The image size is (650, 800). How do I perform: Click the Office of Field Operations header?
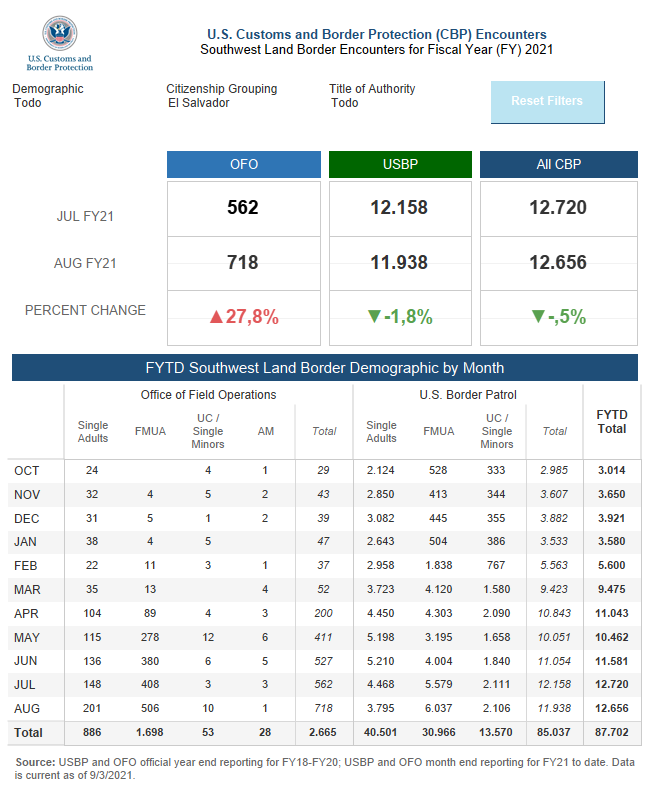click(208, 395)
